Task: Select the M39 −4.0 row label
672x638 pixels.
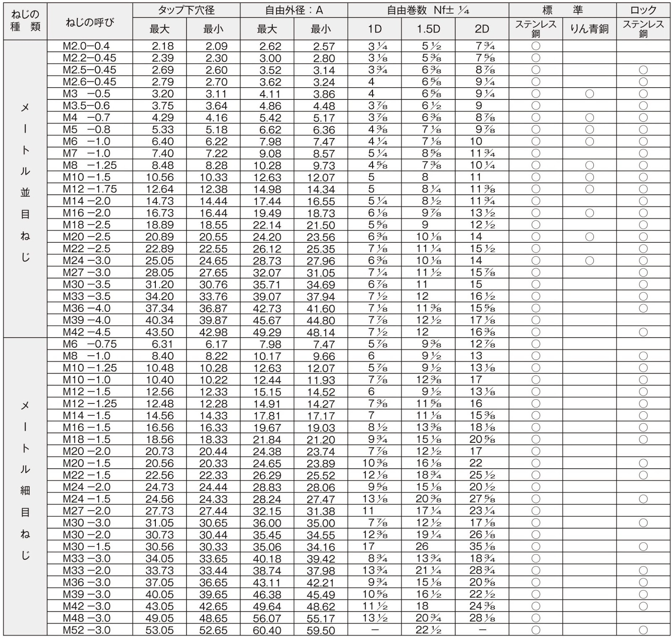Action: (86, 320)
